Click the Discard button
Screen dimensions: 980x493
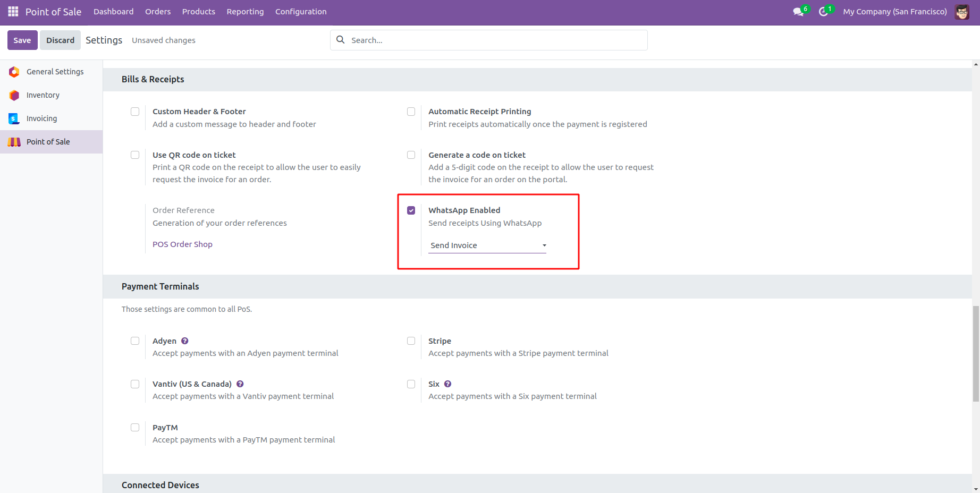(60, 40)
